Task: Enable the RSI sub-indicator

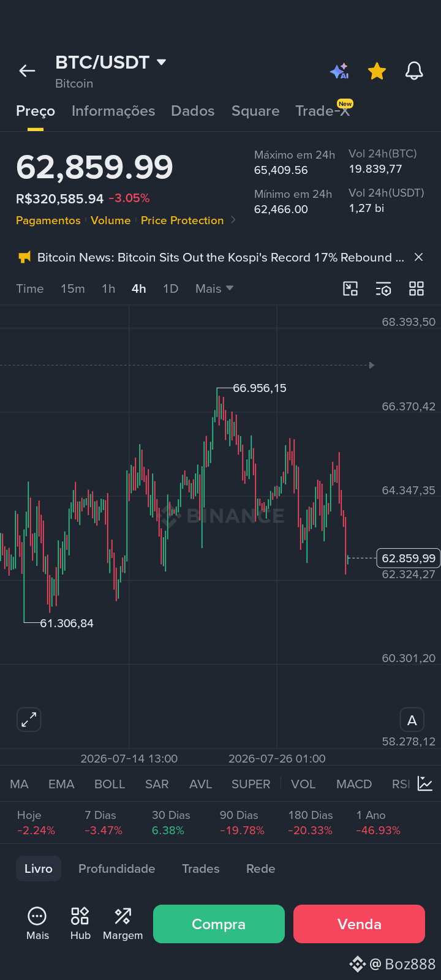Action: 401,784
